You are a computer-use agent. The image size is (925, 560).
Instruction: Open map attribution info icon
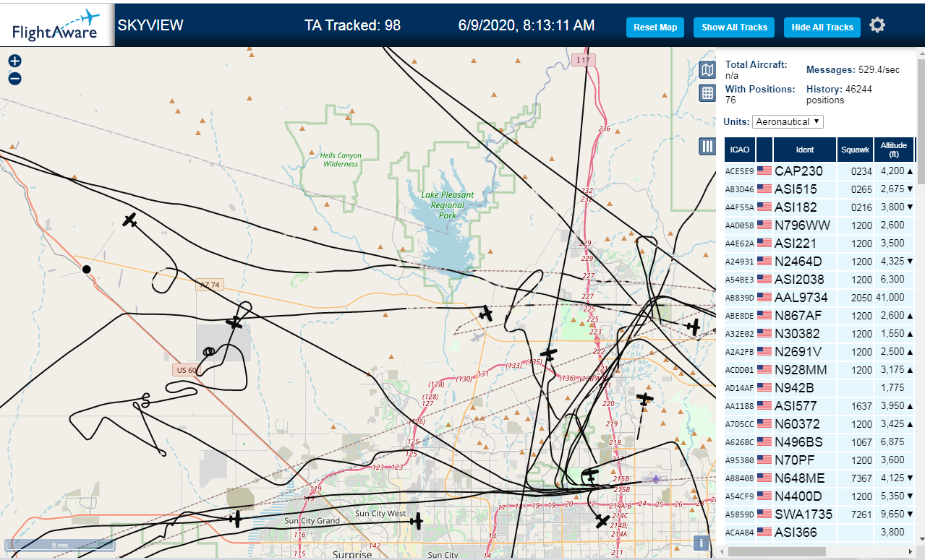pos(700,543)
